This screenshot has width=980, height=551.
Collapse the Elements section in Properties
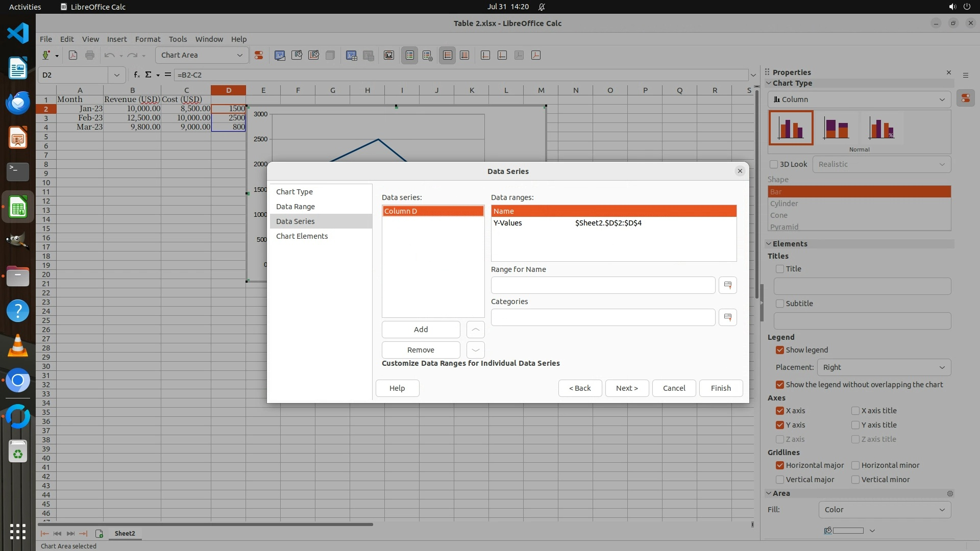[769, 244]
